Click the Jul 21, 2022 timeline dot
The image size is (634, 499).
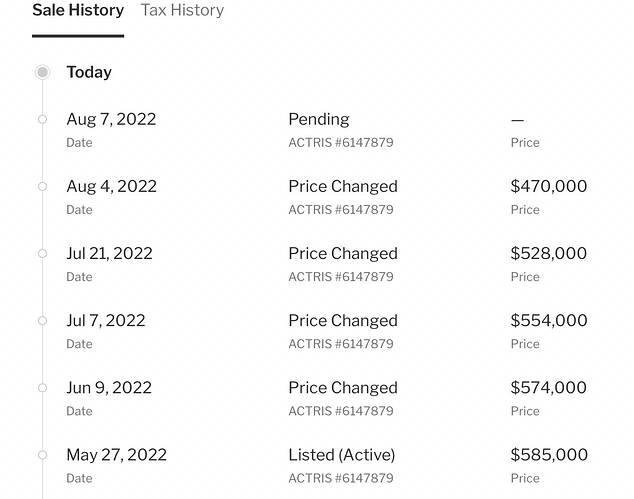(42, 254)
